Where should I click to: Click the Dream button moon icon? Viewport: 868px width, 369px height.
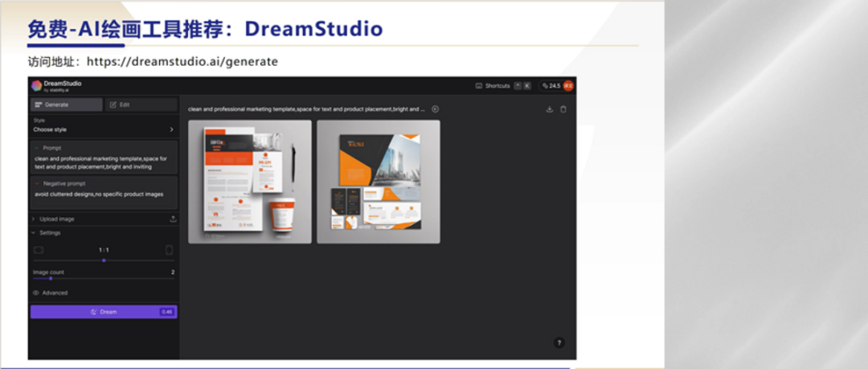click(94, 312)
